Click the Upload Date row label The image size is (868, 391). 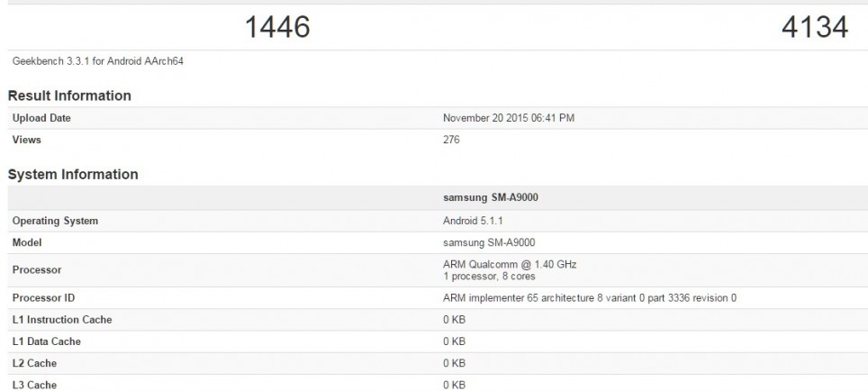click(41, 118)
